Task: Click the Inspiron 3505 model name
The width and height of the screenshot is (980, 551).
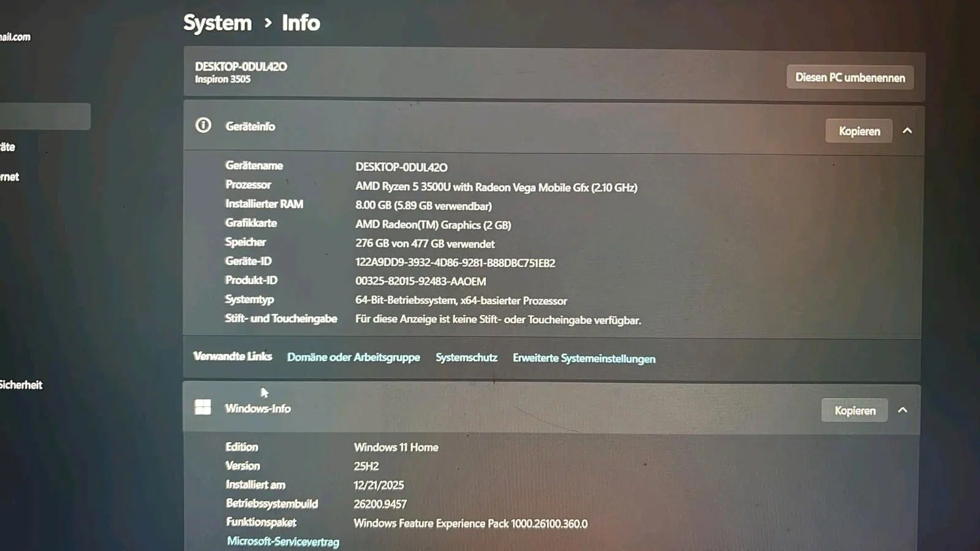Action: point(222,79)
